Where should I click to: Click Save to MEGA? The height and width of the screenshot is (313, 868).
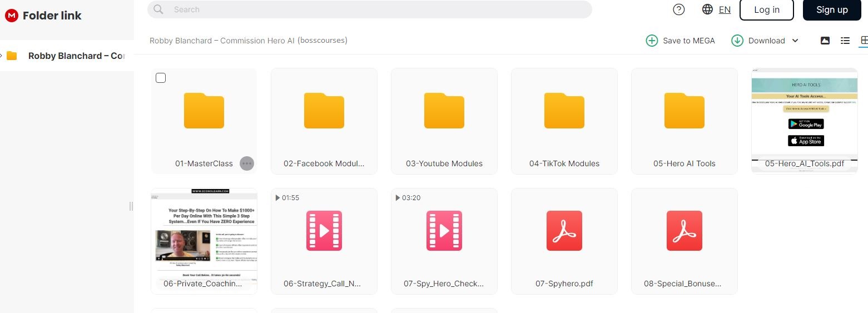pyautogui.click(x=680, y=41)
